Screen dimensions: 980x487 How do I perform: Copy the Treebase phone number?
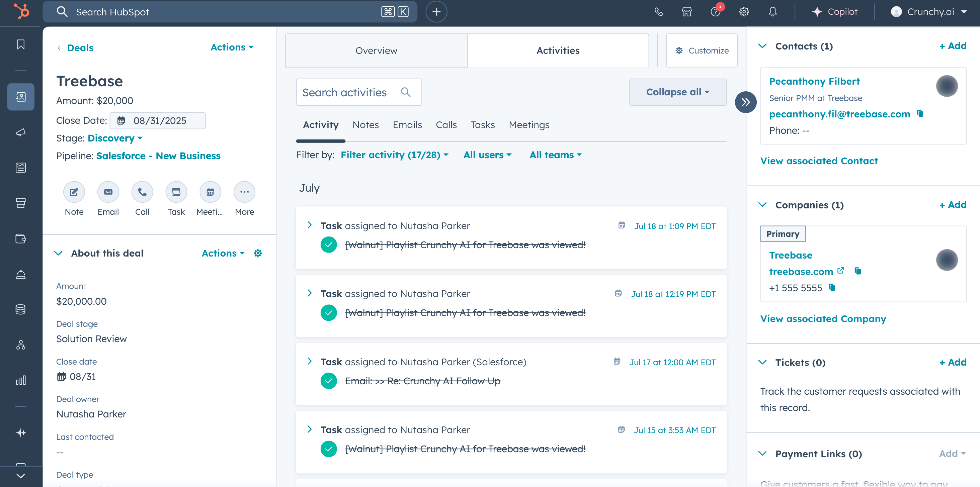coord(832,287)
